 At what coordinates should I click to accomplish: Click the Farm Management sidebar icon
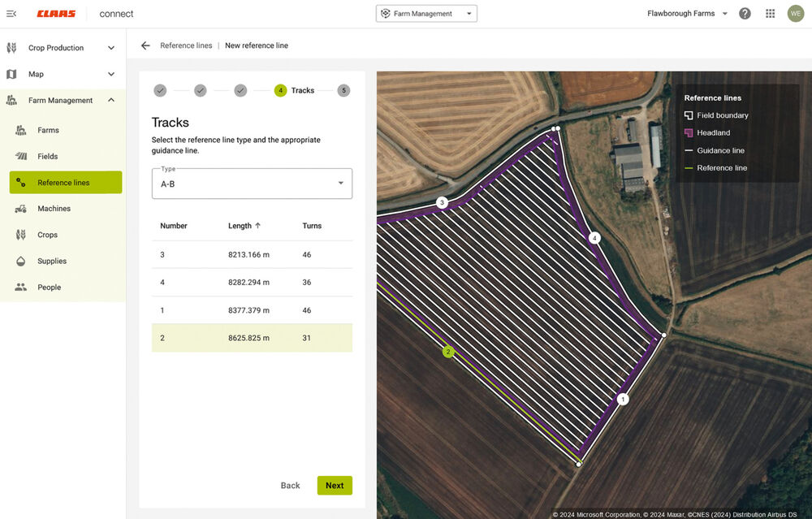pos(11,100)
